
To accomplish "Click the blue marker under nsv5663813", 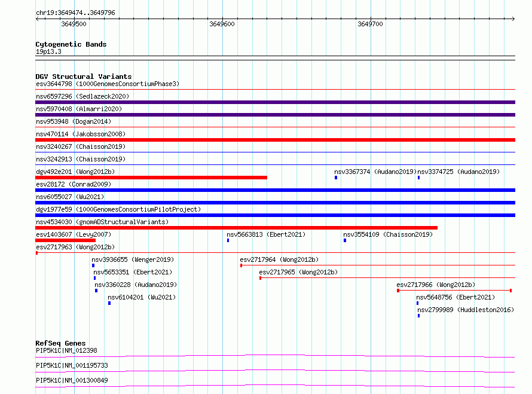I will pos(228,240).
